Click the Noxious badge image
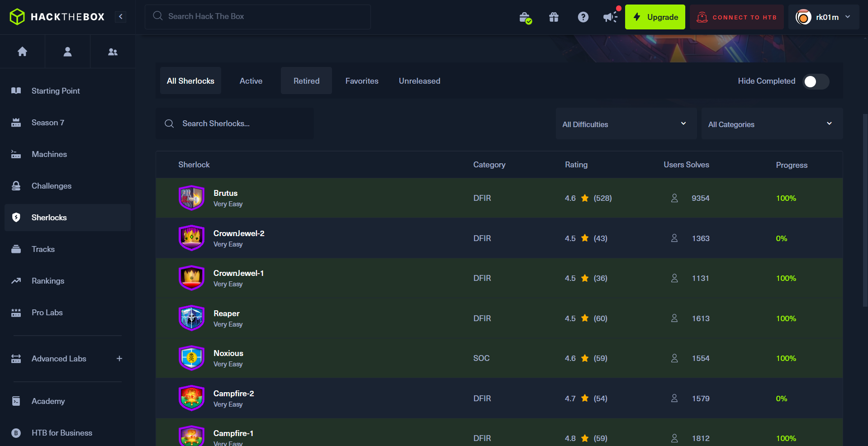 (191, 358)
